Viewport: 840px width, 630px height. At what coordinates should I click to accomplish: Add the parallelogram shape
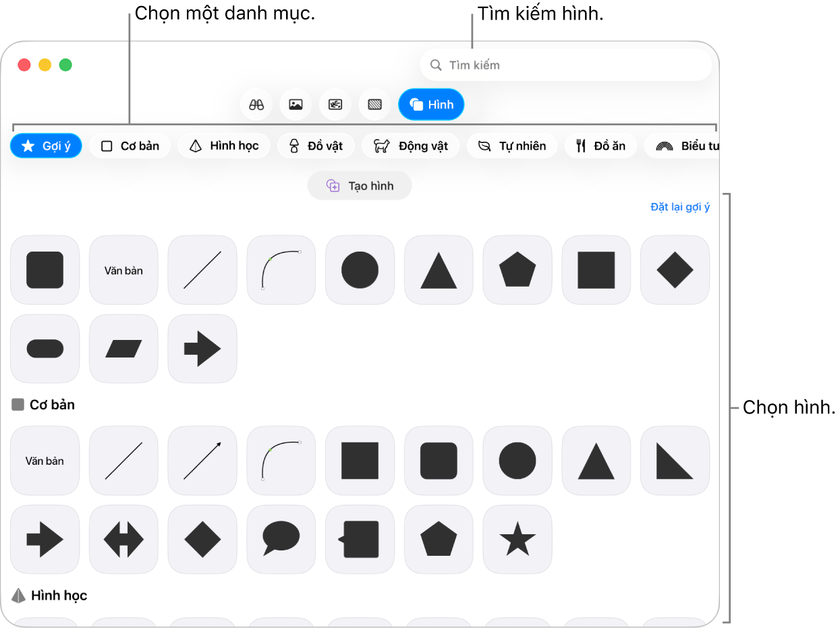[123, 349]
